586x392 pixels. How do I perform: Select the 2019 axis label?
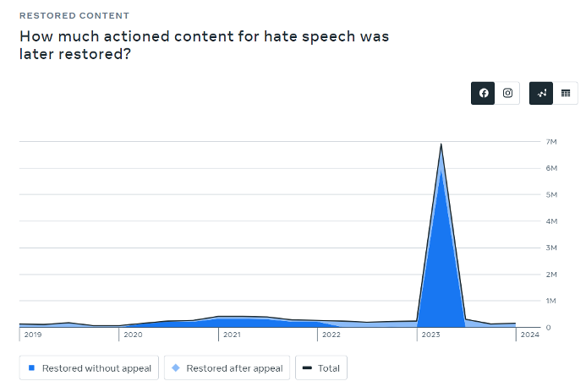pos(33,335)
